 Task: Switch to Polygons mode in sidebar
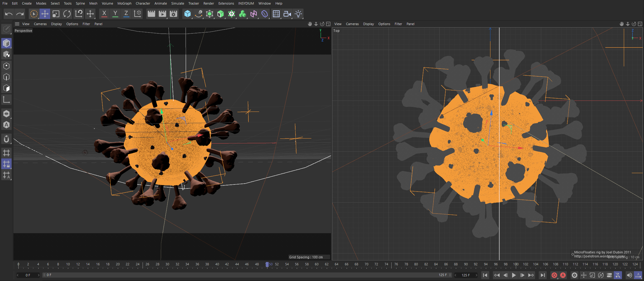click(6, 88)
